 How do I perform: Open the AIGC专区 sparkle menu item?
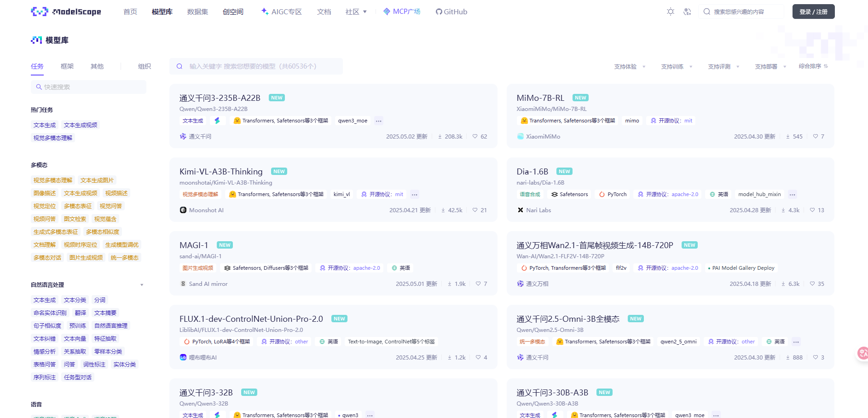(x=281, y=12)
